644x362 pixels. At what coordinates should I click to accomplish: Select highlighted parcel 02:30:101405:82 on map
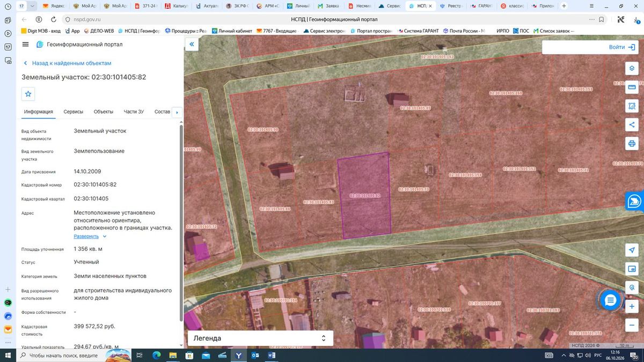[x=365, y=195]
